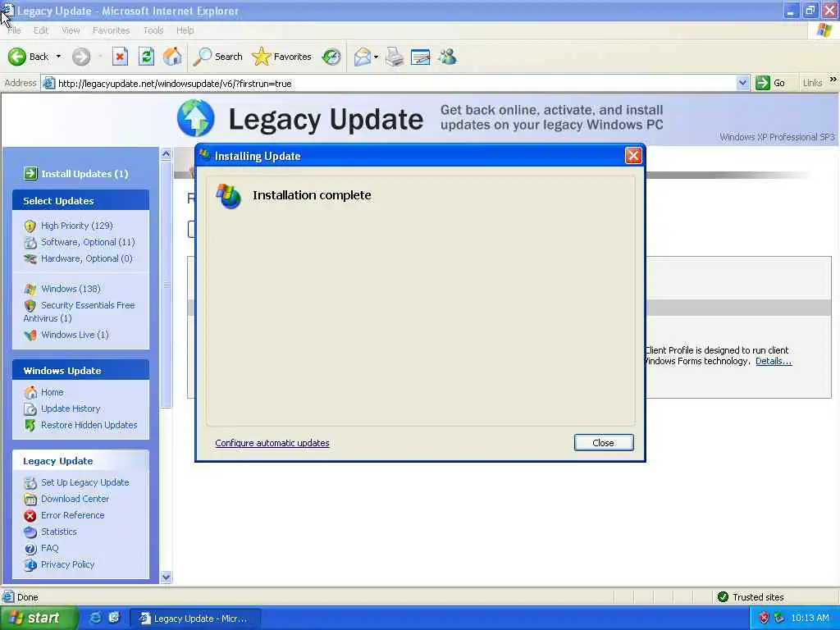Viewport: 840px width, 630px height.
Task: Open Download Center link
Action: (x=75, y=499)
